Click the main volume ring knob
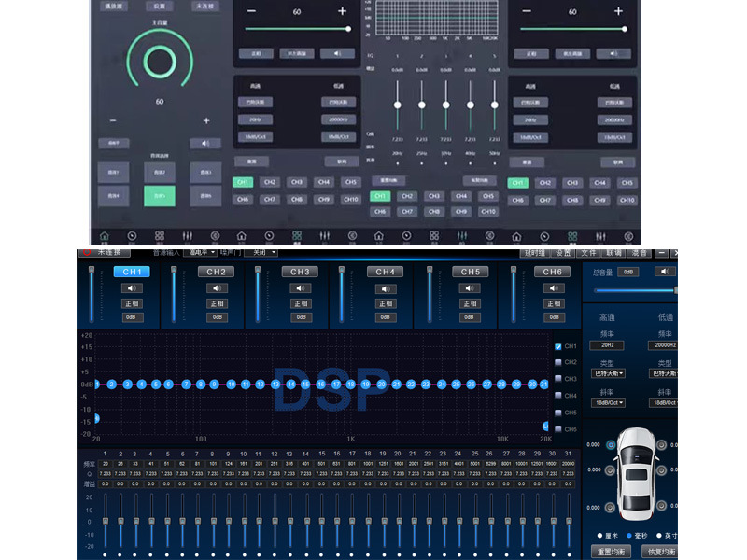Screen dimensions: 747x560 (160, 62)
